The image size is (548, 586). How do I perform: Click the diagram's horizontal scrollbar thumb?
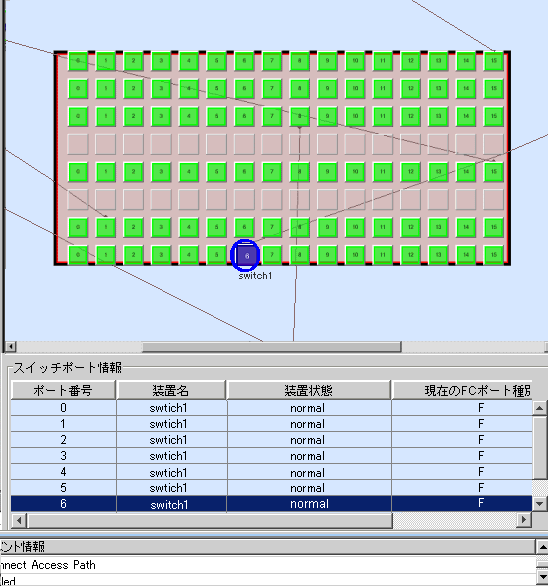click(x=271, y=347)
